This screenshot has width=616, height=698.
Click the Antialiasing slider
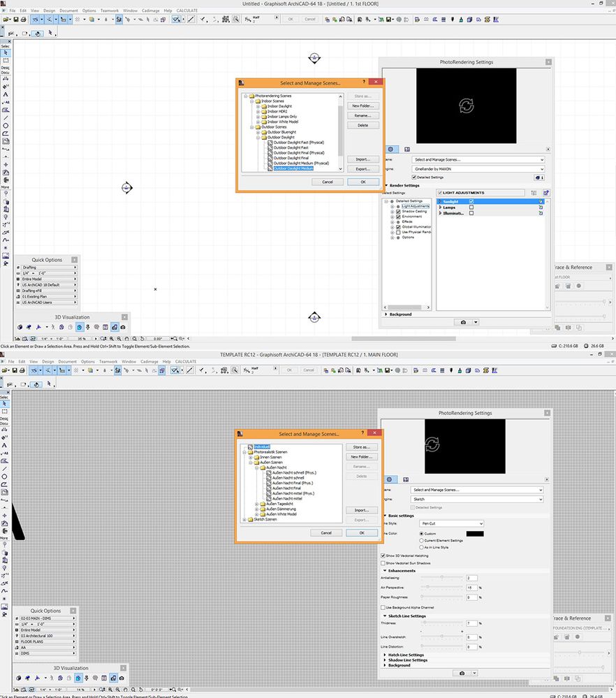click(x=442, y=577)
